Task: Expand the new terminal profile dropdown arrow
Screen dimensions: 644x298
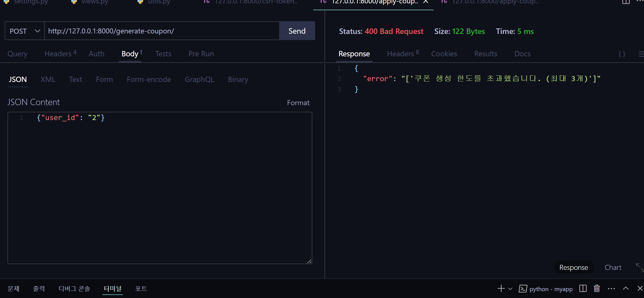Action: [x=510, y=289]
